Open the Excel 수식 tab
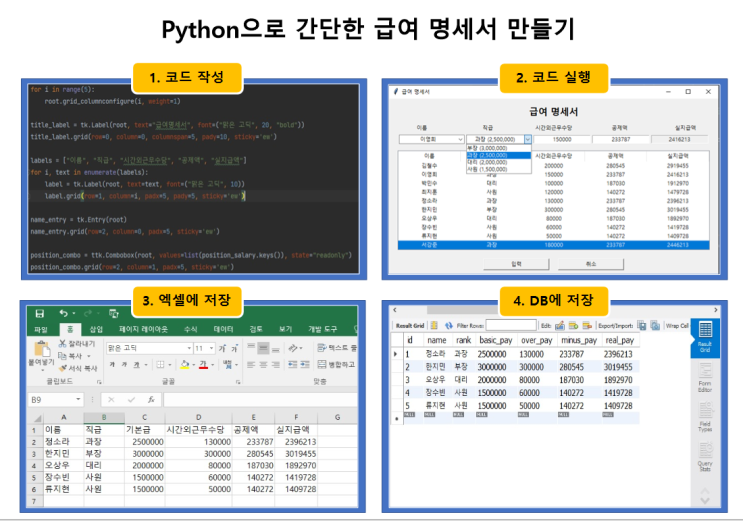The width and height of the screenshot is (743, 521). coord(190,329)
